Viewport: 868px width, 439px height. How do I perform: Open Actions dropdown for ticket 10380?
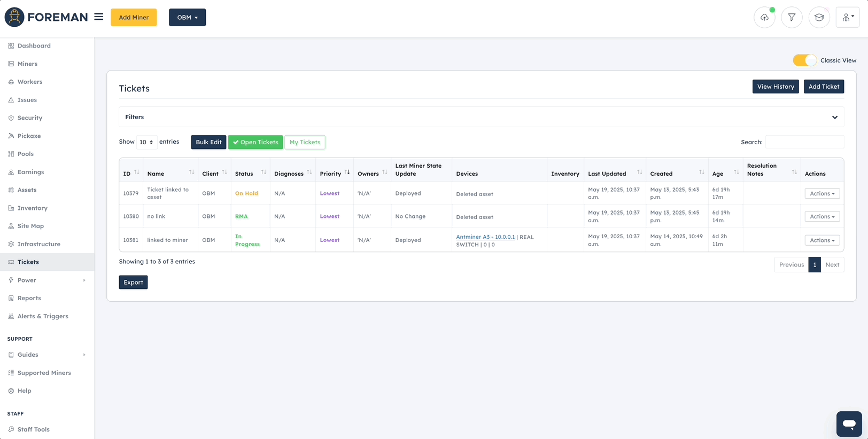[x=822, y=216]
